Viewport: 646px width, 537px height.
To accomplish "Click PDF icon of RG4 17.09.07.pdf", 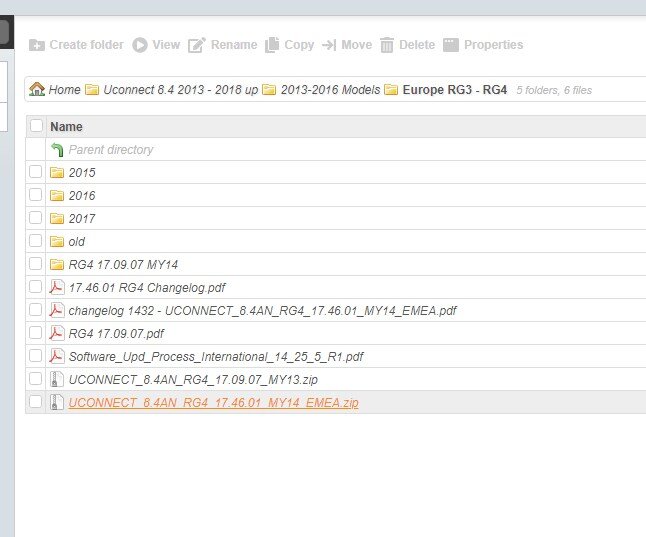I will [57, 333].
